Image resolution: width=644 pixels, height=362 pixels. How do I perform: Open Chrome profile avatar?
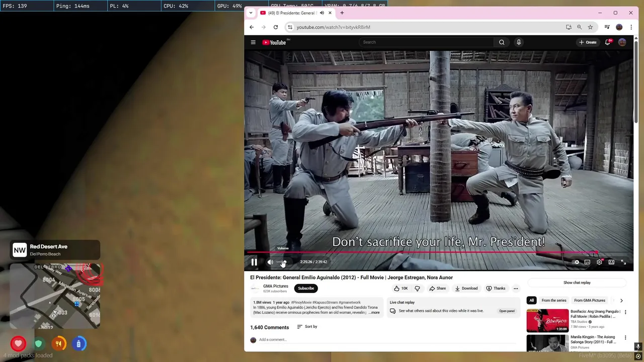click(x=619, y=27)
